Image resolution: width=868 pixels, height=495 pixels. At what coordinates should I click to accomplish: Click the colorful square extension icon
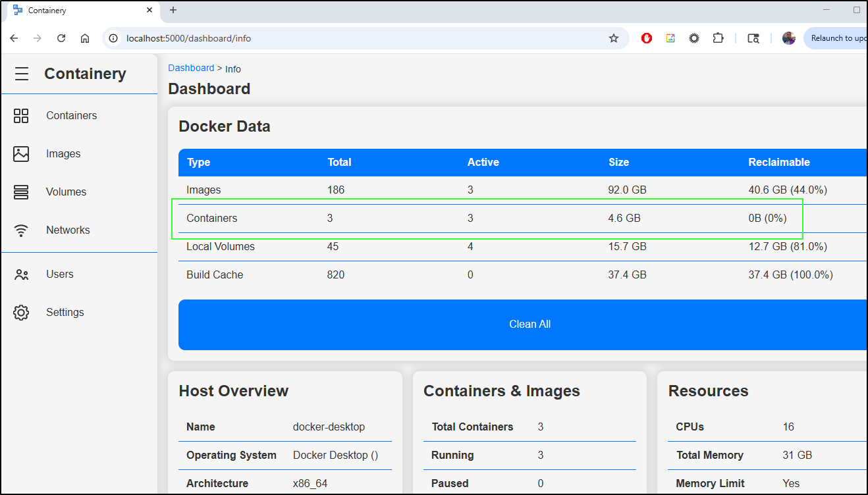[x=670, y=38]
